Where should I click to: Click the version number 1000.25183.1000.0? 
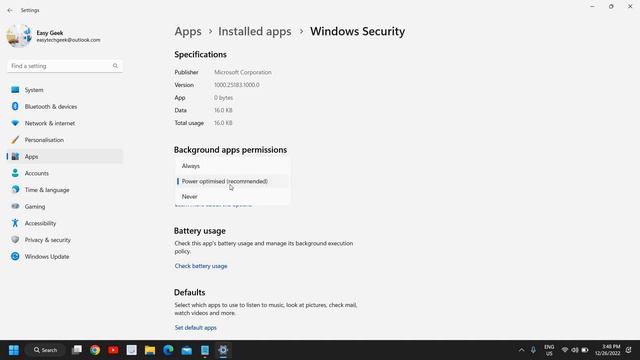237,85
